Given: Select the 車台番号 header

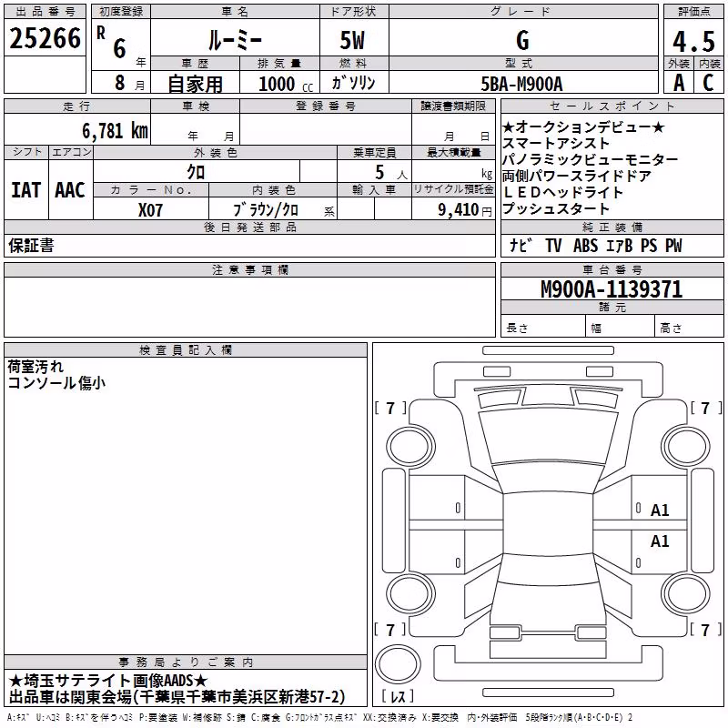Looking at the screenshot, I should (612, 269).
